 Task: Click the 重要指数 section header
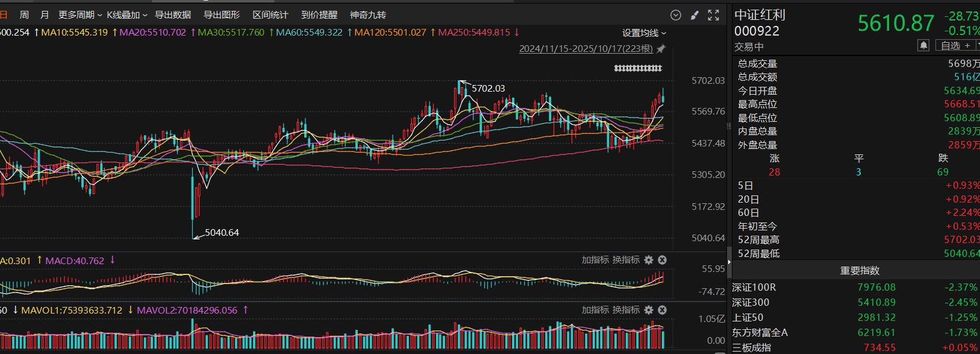[860, 271]
